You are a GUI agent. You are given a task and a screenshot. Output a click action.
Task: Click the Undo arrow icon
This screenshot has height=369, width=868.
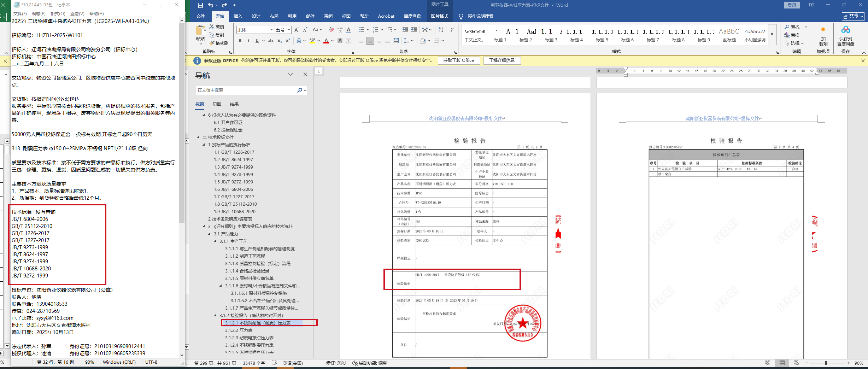[211, 5]
